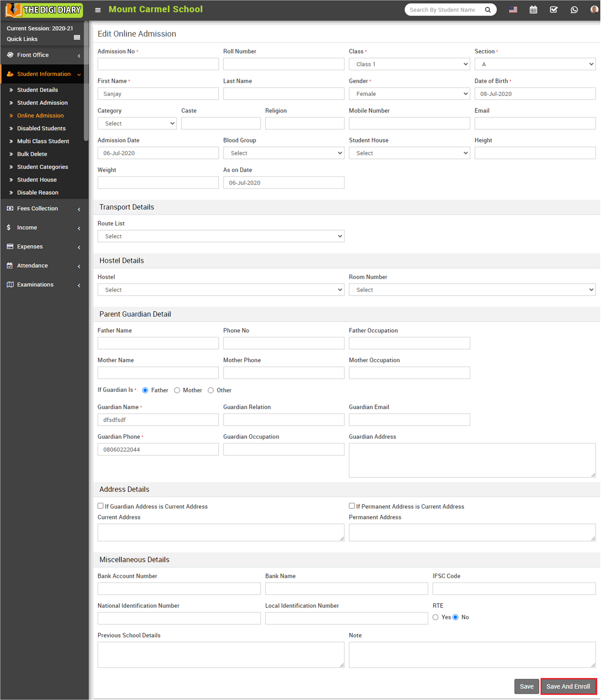Screen dimensions: 605x700
Task: Open the Class dropdown
Action: (x=409, y=64)
